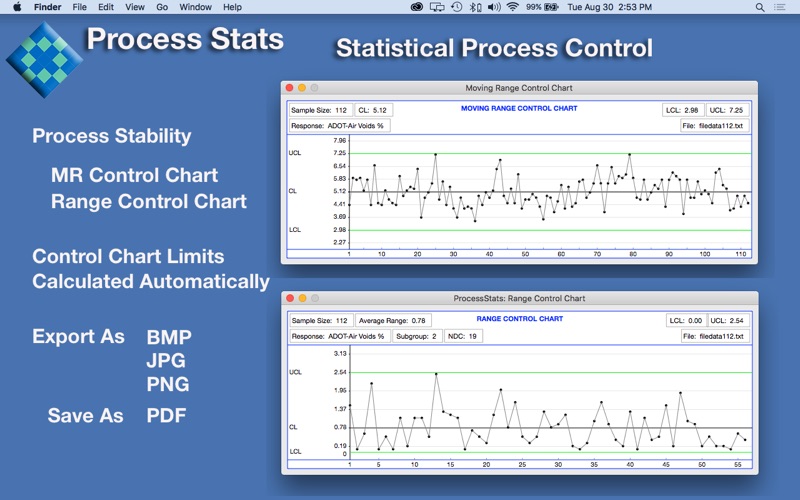Open the Time Machine menu bar icon
Screen dimensions: 800x500
point(457,7)
